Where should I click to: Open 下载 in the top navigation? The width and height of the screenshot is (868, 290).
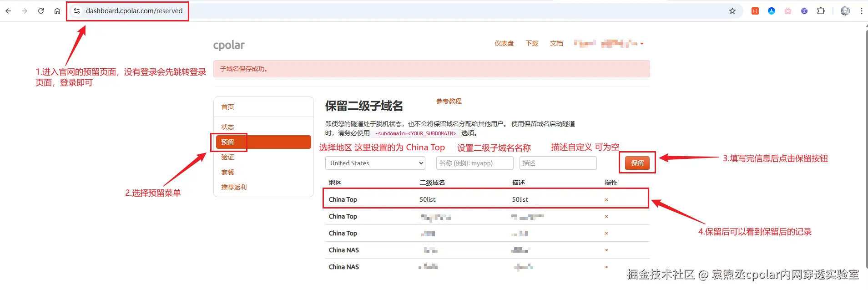tap(532, 44)
